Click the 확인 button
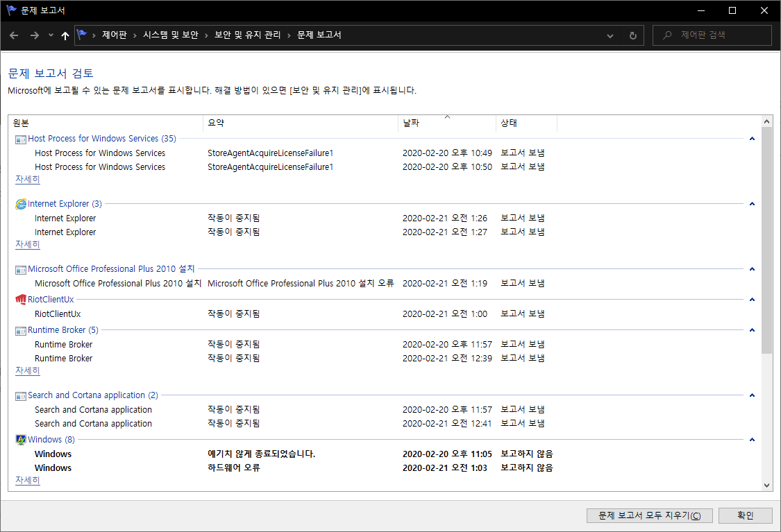Image resolution: width=781 pixels, height=532 pixels. point(746,515)
